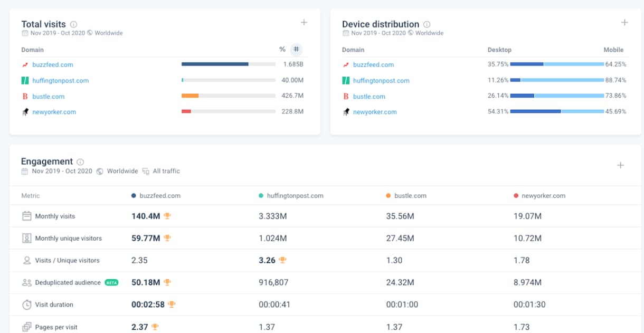Open bustle.com link in Total visits
Viewport: 644px width, 333px height.
coord(49,97)
